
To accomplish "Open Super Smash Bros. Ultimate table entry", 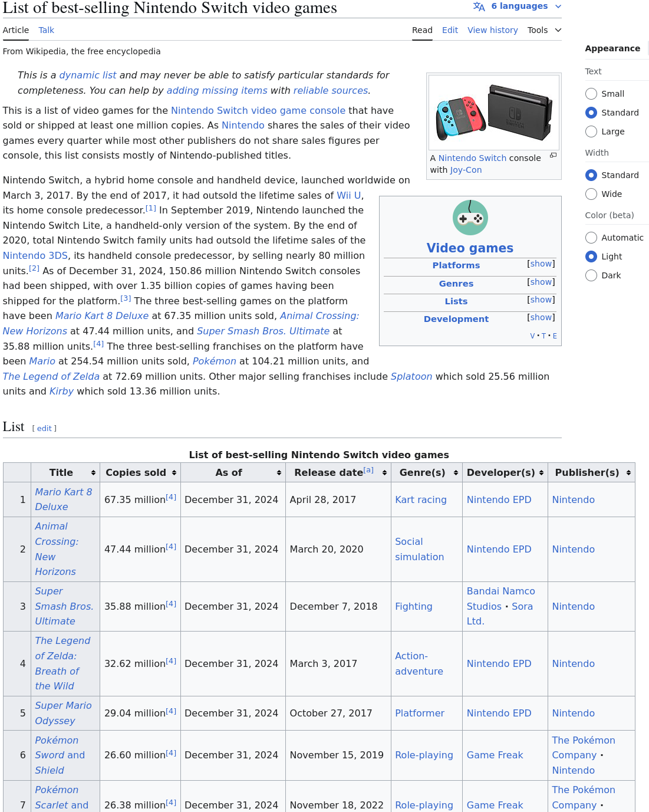I will 64,606.
